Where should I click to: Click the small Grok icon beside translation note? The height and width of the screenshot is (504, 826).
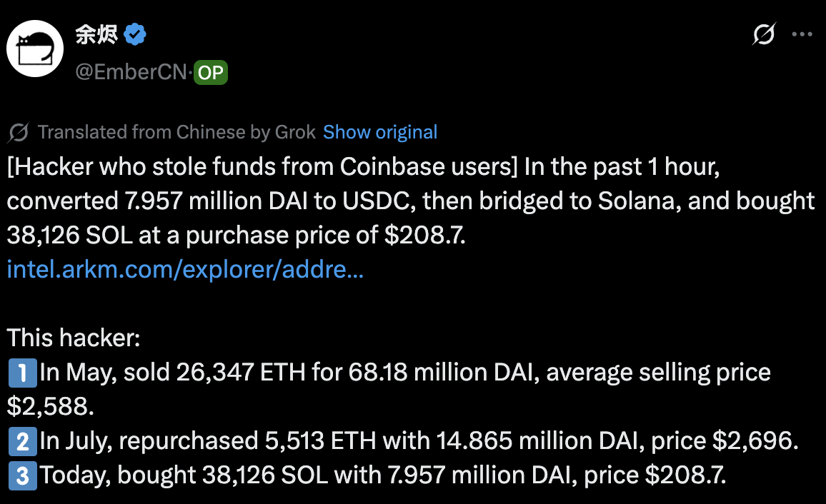(19, 133)
